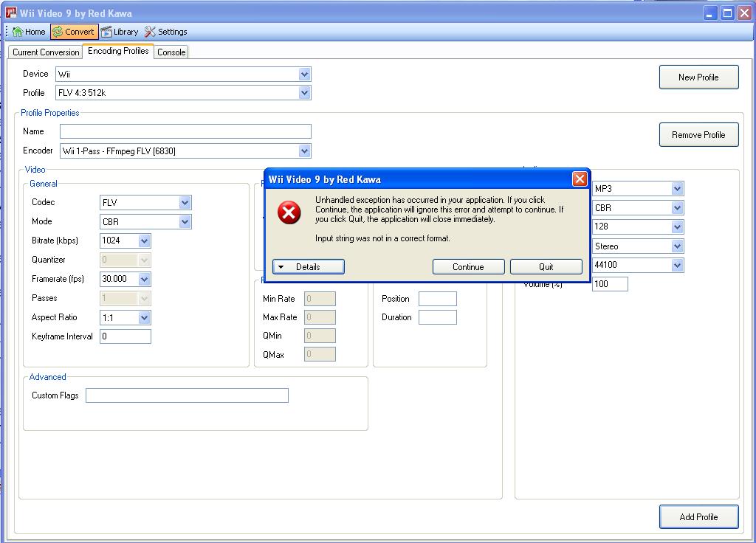Screen dimensions: 756x543
Task: Click the Remove Profile button
Action: click(x=698, y=135)
